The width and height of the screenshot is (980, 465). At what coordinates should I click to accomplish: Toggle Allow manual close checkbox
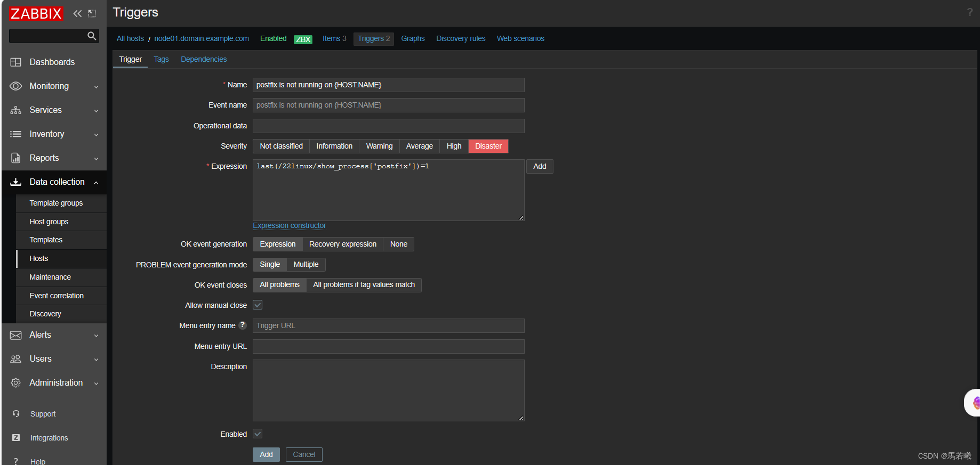pos(258,305)
